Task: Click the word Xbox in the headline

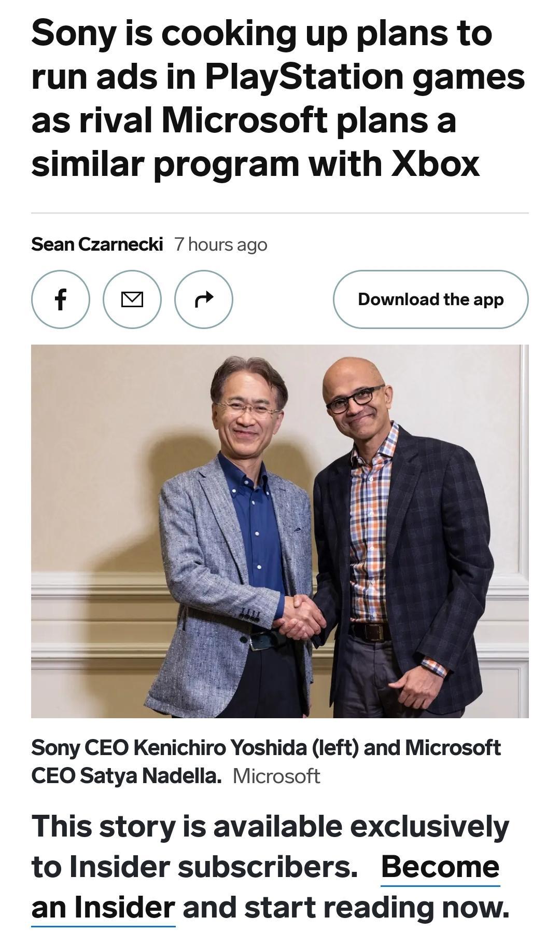Action: coord(435,163)
